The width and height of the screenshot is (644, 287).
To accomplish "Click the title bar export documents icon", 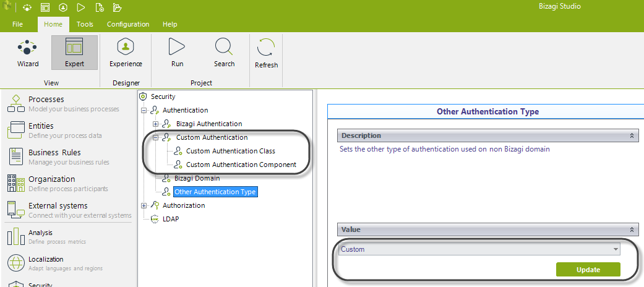I will 117,7.
